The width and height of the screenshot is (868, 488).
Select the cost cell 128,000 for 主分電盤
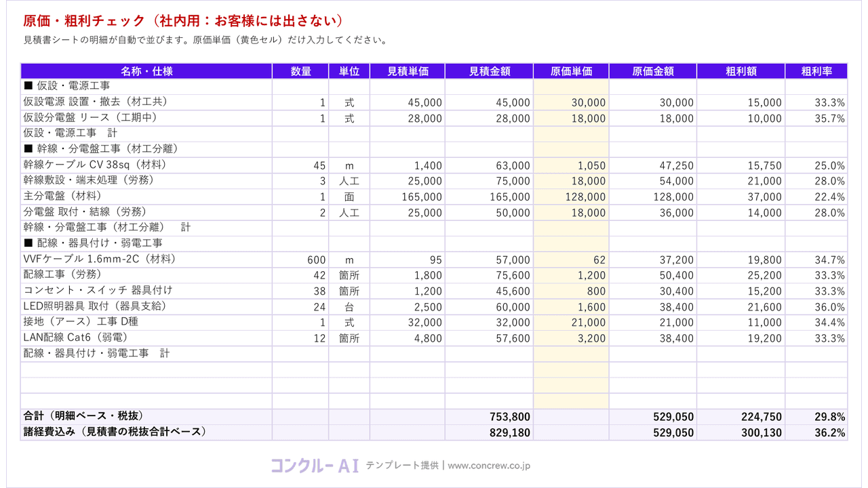pyautogui.click(x=571, y=197)
